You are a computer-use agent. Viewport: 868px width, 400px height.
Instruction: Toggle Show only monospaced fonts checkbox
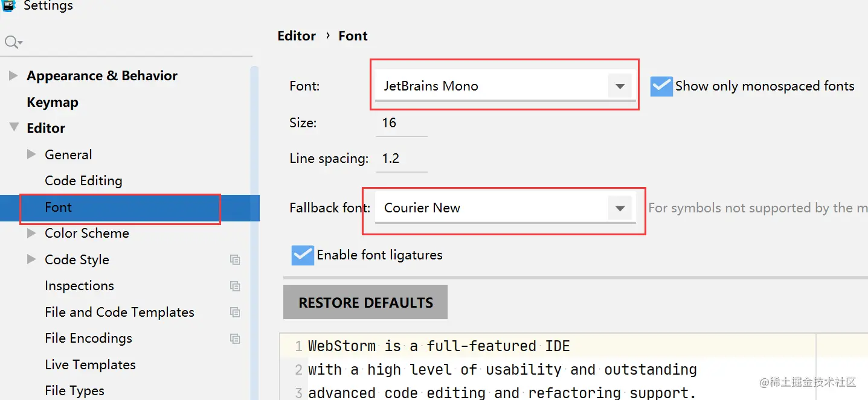(x=661, y=86)
